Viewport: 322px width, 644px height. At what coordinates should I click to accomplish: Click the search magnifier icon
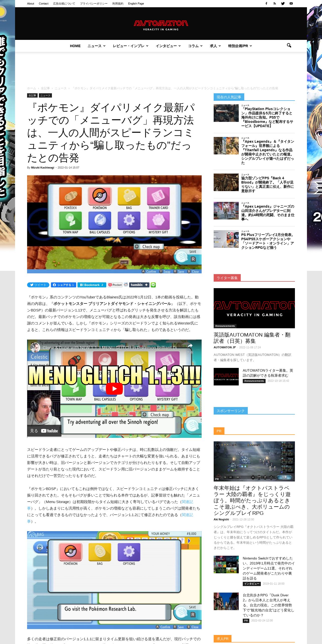289,46
